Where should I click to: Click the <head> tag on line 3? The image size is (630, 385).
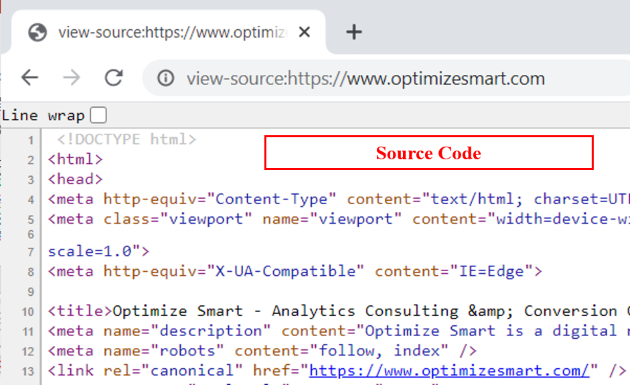[x=76, y=179]
